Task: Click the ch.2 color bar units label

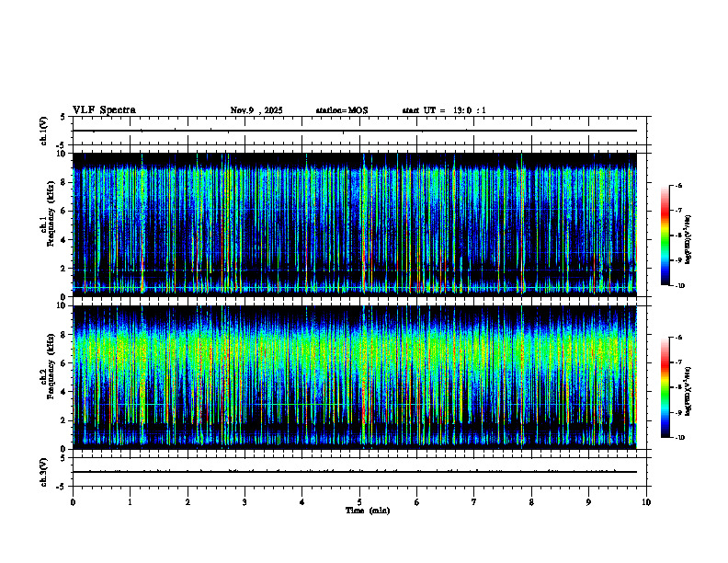Action: (688, 391)
